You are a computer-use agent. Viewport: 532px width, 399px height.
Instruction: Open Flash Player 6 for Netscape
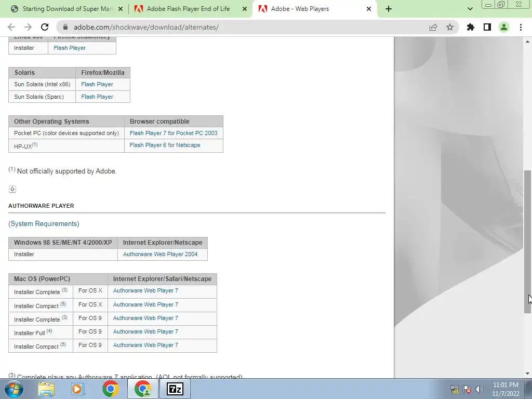tap(165, 145)
